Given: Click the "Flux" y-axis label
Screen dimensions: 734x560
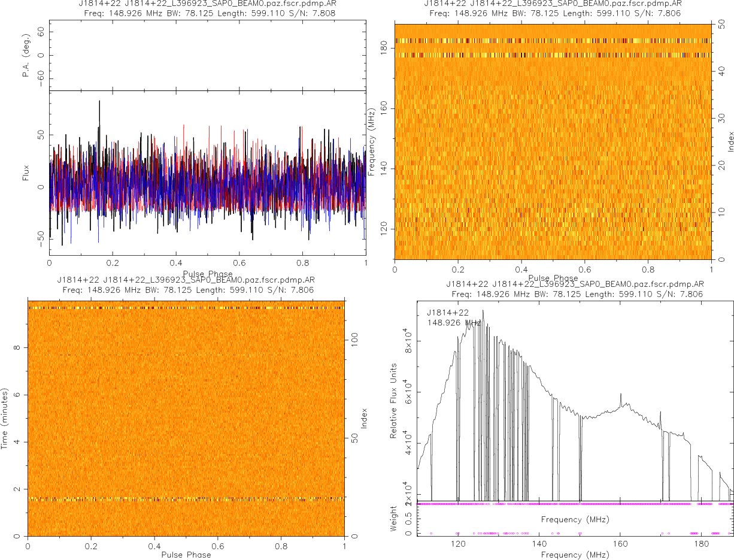Looking at the screenshot, I should tap(25, 174).
